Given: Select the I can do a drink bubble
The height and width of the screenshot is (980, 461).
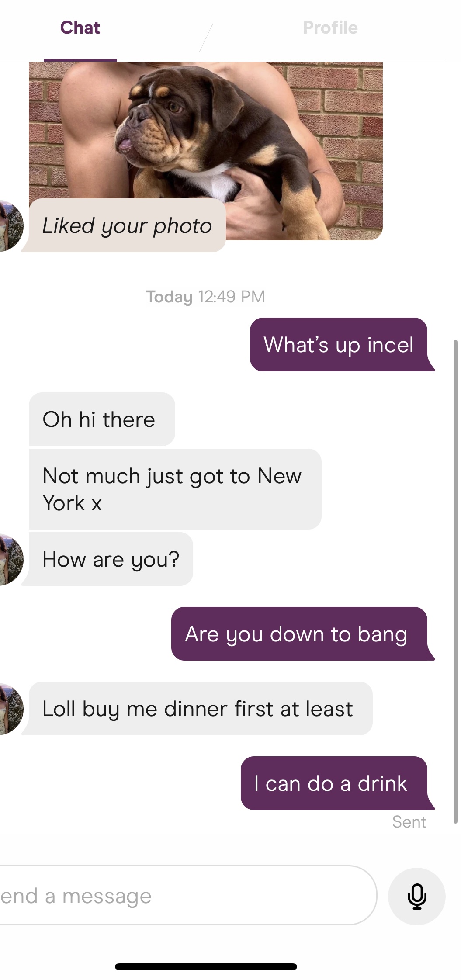Looking at the screenshot, I should point(334,783).
